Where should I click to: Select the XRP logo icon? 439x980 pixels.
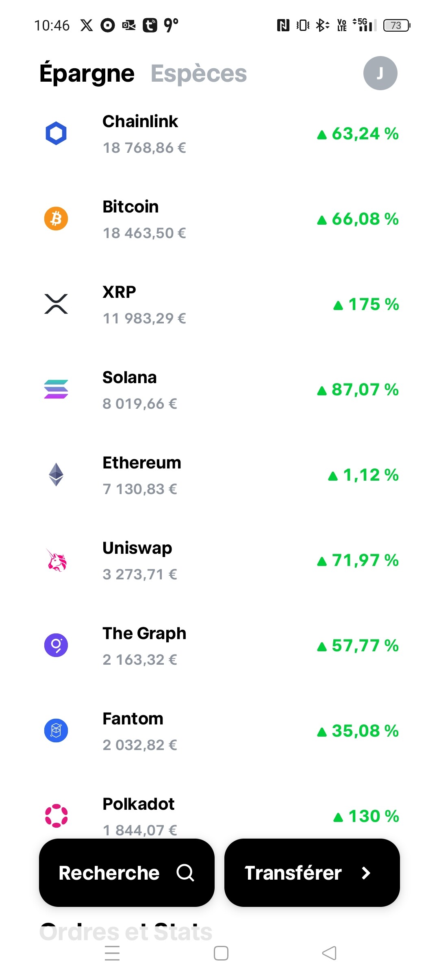[56, 304]
